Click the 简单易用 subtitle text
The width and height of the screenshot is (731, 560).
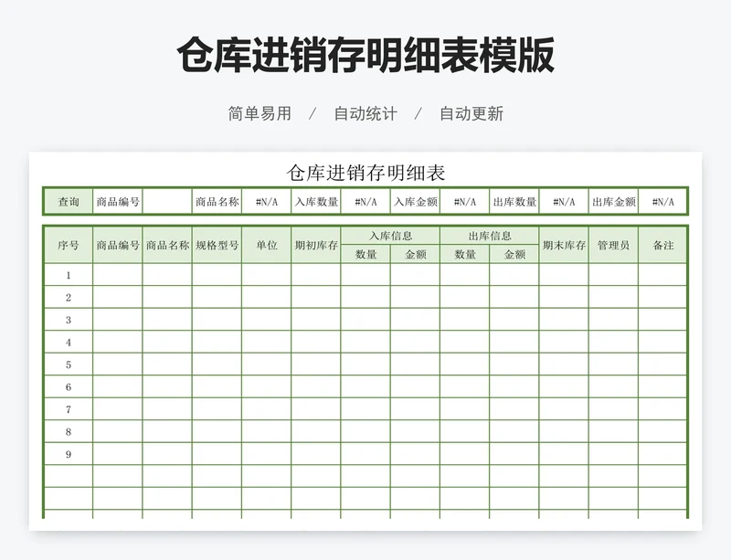tap(260, 114)
